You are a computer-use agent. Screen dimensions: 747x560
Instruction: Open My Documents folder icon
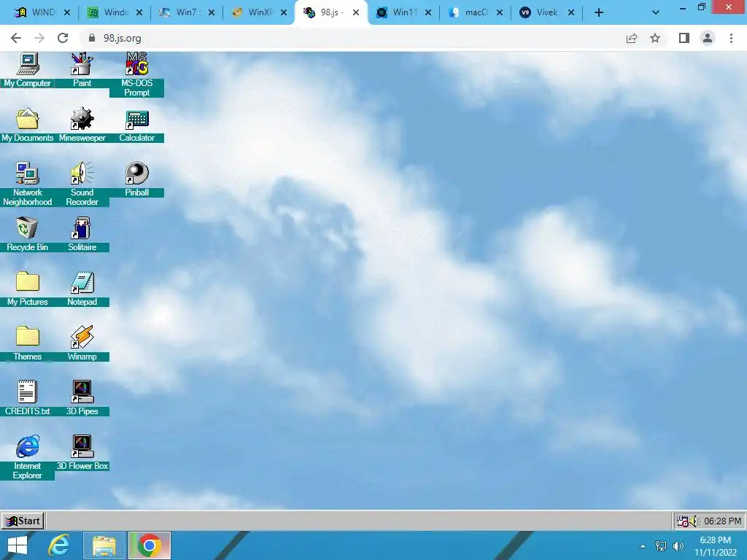(x=27, y=125)
